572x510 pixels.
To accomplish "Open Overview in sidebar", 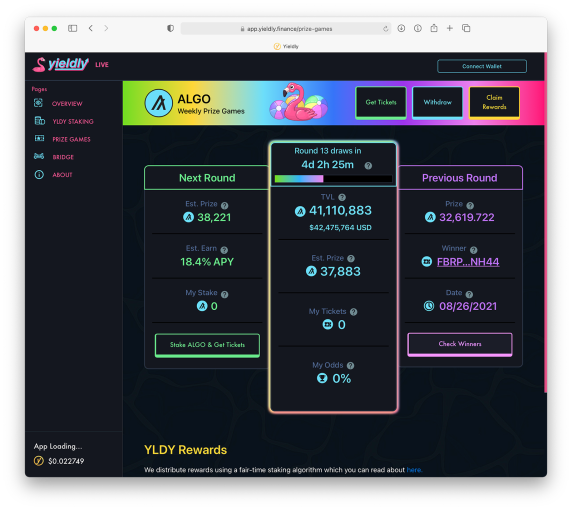I will click(67, 104).
